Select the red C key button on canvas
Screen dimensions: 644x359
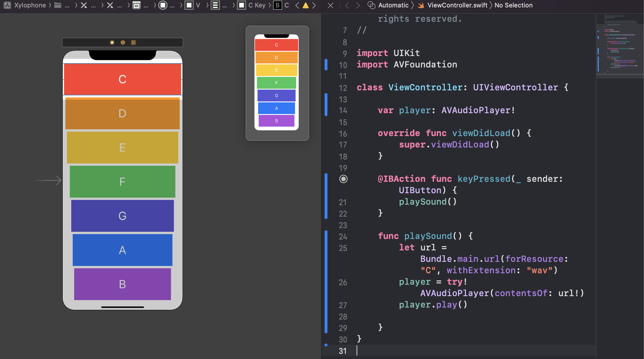point(123,79)
